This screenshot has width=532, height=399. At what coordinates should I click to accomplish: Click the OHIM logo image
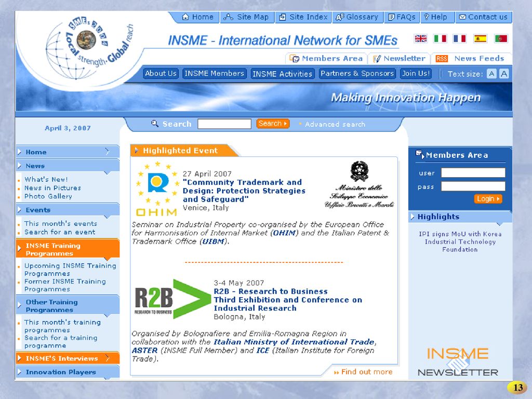click(157, 189)
